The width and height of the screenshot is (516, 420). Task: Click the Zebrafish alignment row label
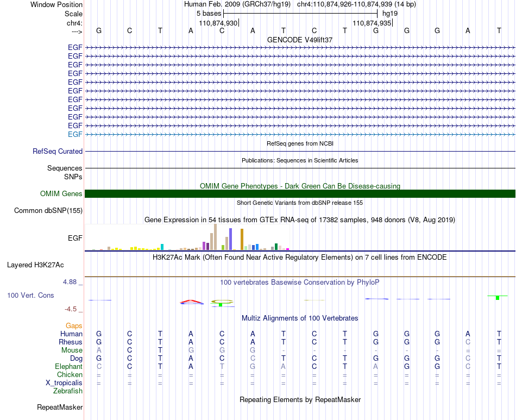pos(68,391)
